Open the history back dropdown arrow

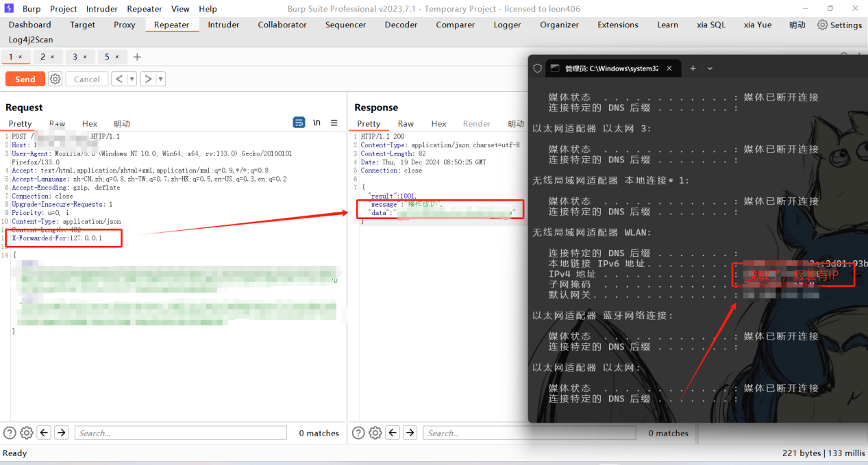(132, 79)
